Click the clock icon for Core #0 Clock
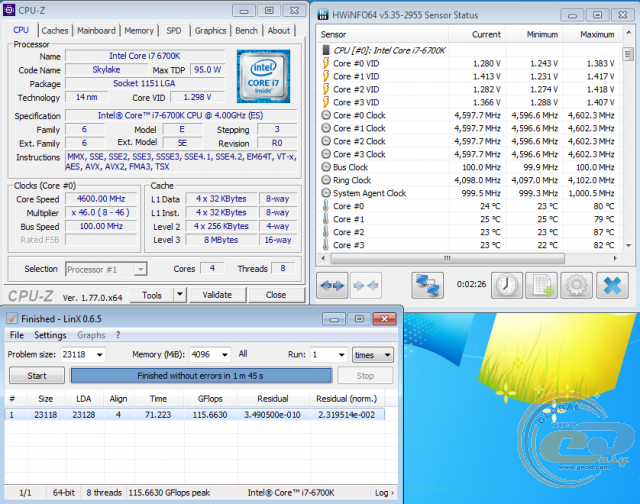The image size is (640, 504). tap(326, 115)
